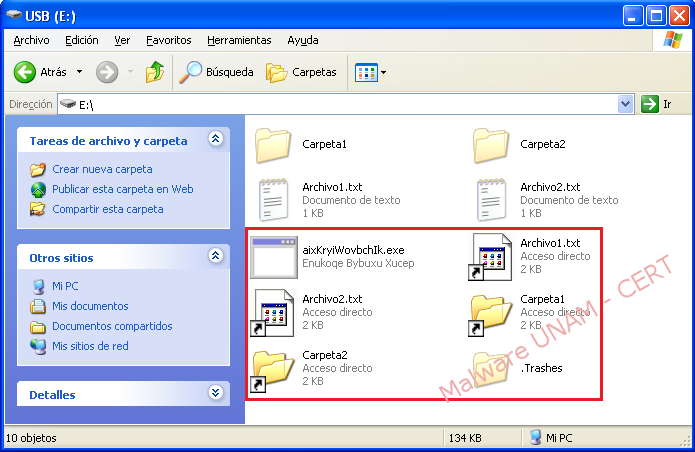Image resolution: width=695 pixels, height=452 pixels.
Task: Click the 134 KB status bar entry
Action: tap(465, 438)
